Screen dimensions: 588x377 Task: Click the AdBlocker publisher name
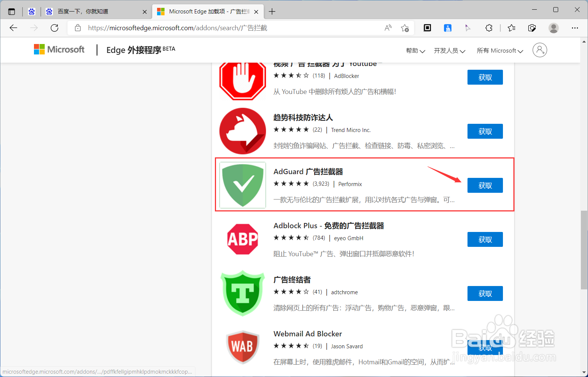click(347, 76)
